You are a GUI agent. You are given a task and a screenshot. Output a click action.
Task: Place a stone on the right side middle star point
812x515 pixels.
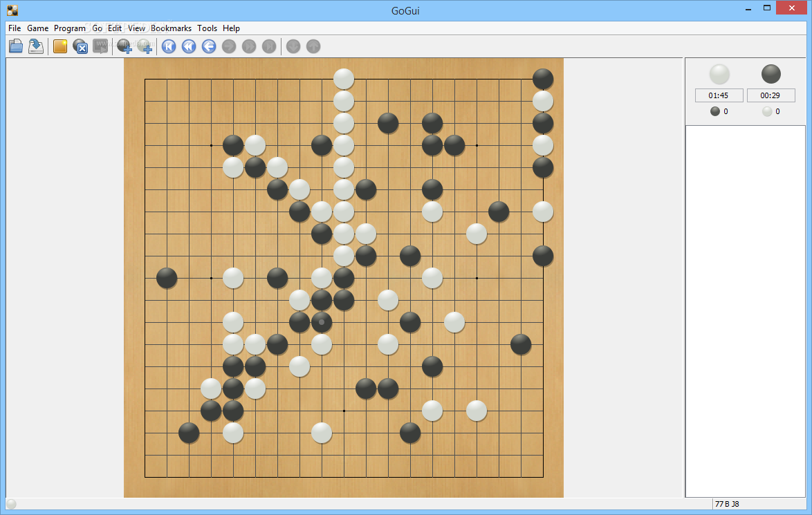click(x=477, y=278)
